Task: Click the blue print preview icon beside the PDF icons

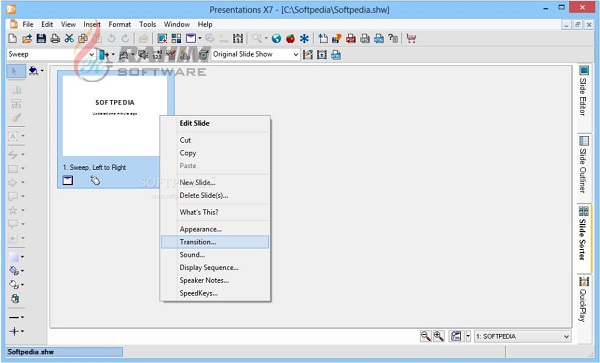Action: [379, 38]
